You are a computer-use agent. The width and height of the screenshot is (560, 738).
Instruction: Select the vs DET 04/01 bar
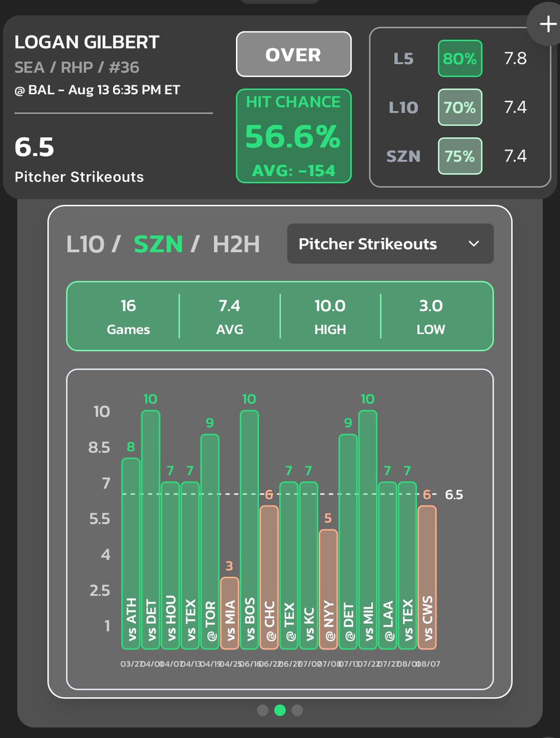[x=151, y=530]
